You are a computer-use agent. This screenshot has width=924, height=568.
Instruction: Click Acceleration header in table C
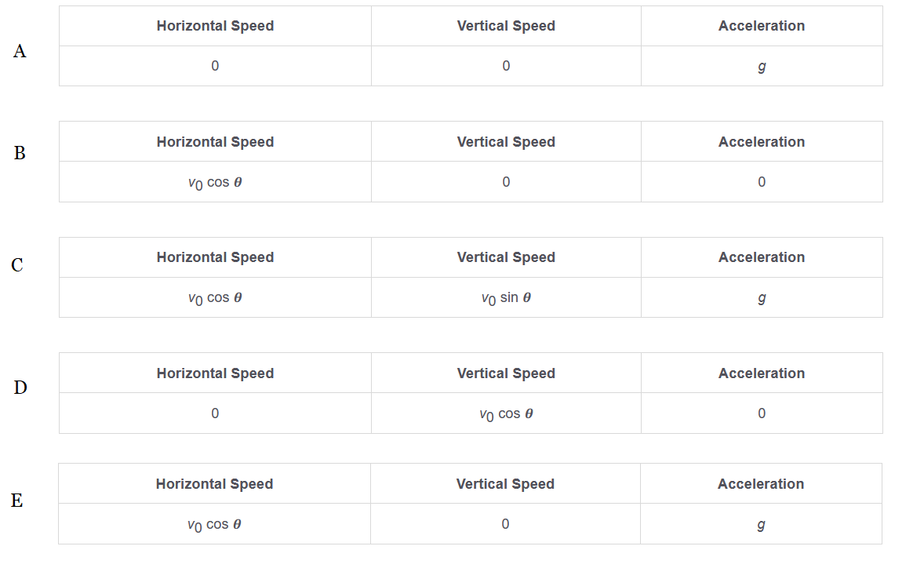pos(762,257)
